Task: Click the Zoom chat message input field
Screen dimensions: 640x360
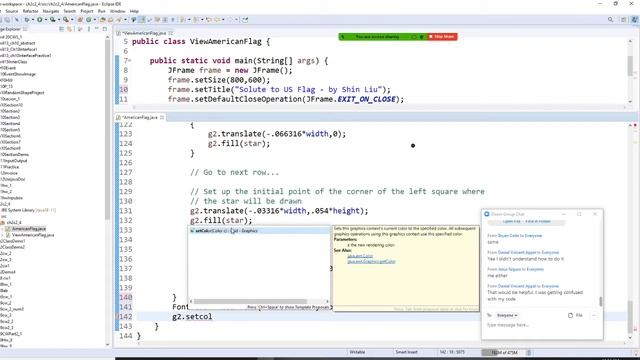Action: click(542, 325)
